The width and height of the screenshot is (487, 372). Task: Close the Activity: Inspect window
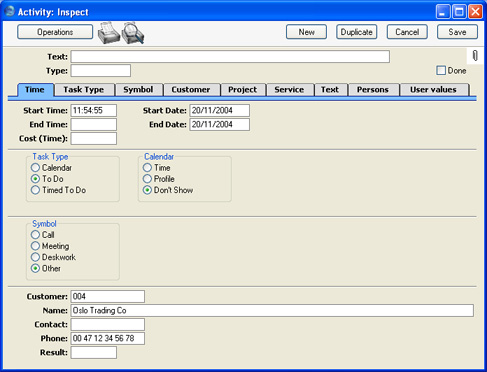(x=475, y=12)
